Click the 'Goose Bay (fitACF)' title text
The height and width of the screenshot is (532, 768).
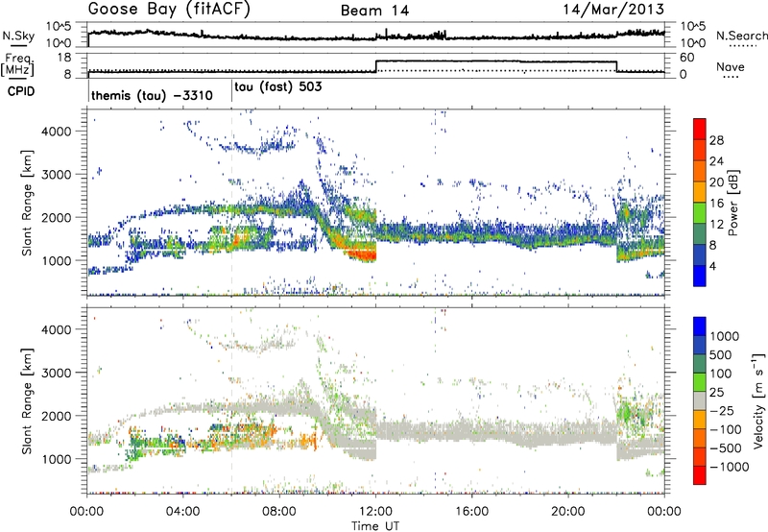(169, 10)
